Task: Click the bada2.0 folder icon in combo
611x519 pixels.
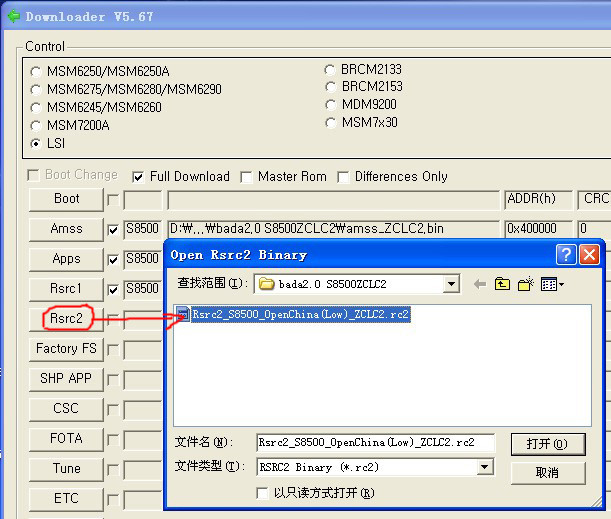Action: pyautogui.click(x=267, y=284)
